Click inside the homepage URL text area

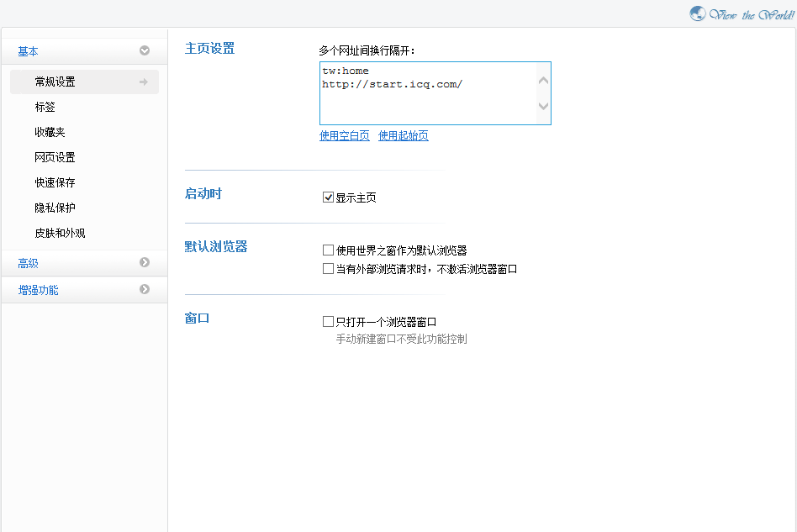click(435, 93)
